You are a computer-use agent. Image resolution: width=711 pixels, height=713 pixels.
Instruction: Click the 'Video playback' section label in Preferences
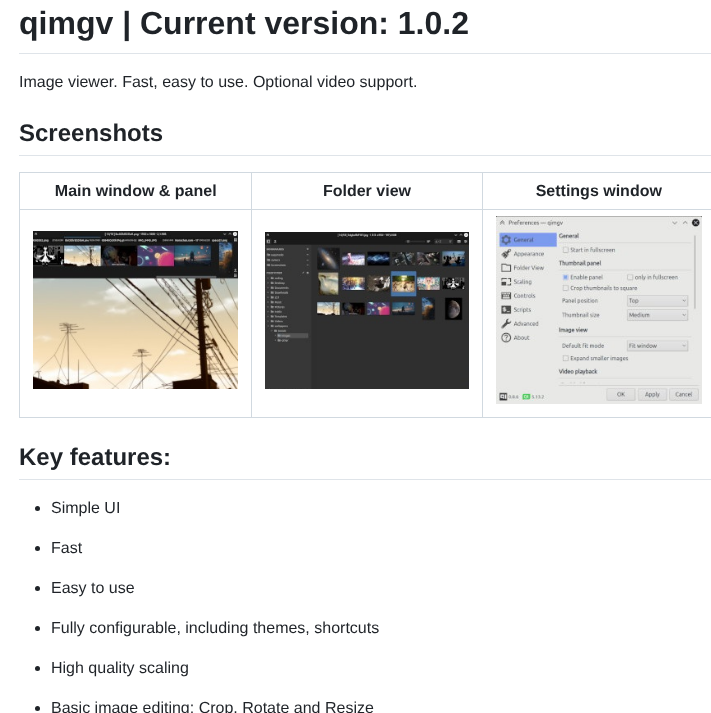[x=578, y=372]
